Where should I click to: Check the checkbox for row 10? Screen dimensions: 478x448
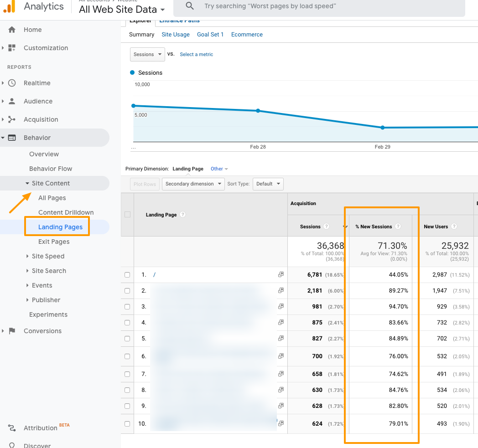point(127,424)
